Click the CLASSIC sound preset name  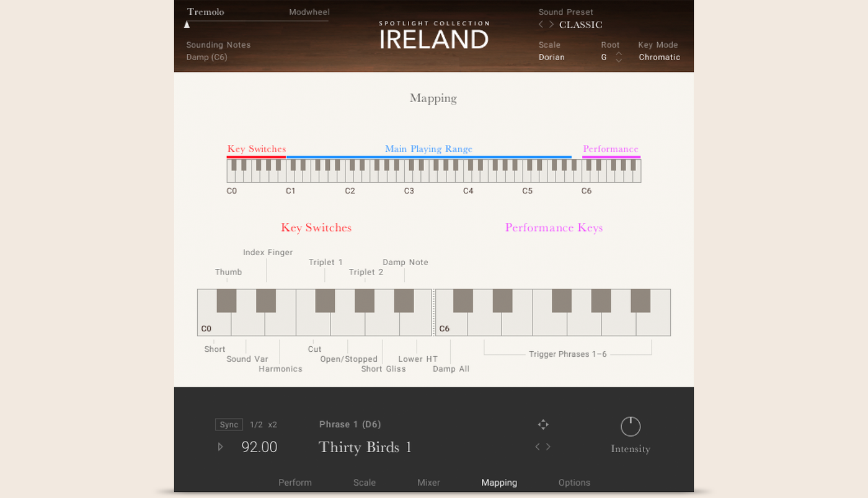pos(581,25)
